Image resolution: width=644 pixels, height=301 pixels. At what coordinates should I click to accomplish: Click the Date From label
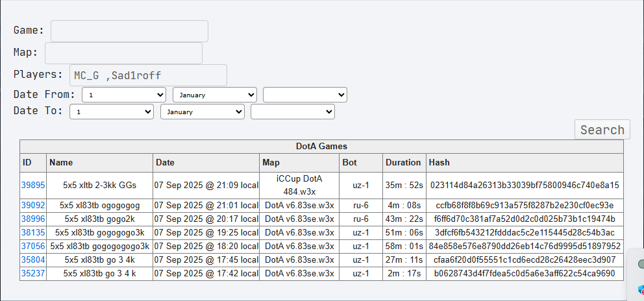pyautogui.click(x=44, y=94)
